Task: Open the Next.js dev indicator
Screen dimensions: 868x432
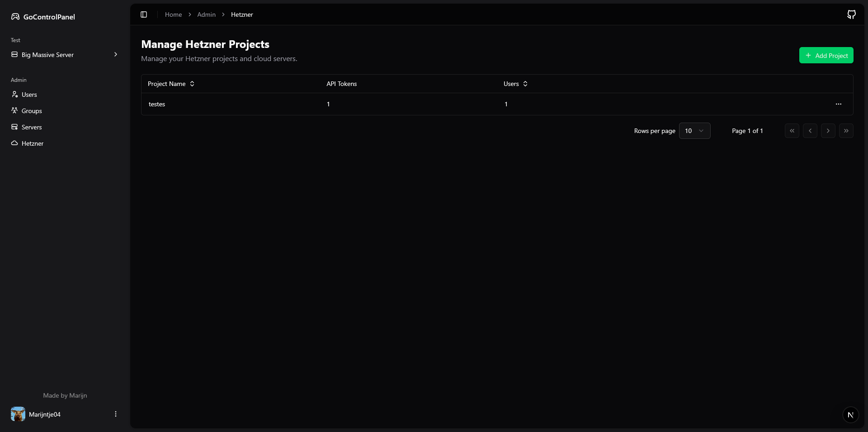Action: tap(850, 415)
